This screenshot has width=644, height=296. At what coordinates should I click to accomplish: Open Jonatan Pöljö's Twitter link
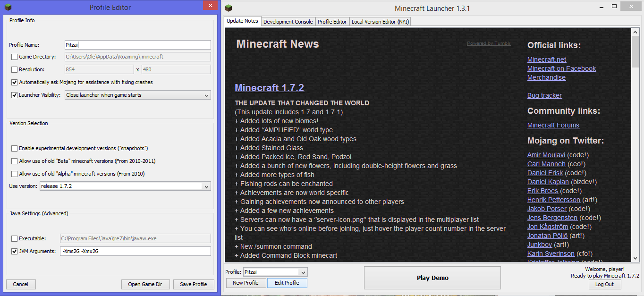pyautogui.click(x=547, y=236)
